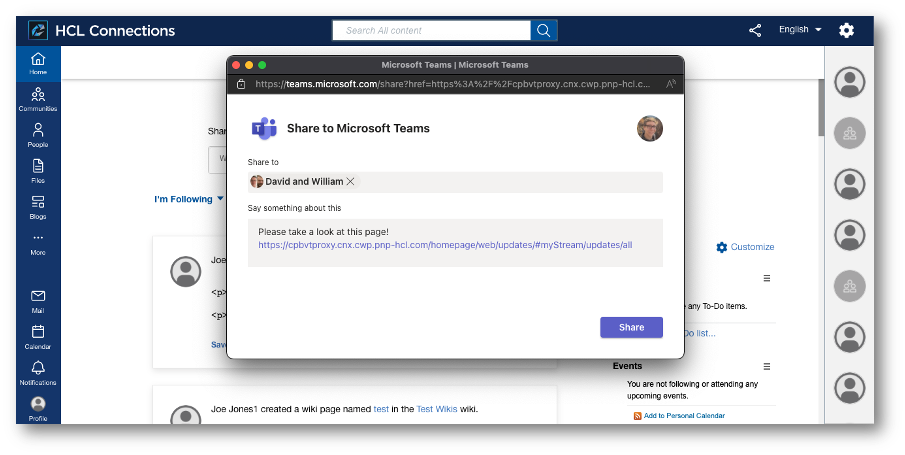This screenshot has width=905, height=455.
Task: Open Mail in the sidebar
Action: tap(38, 301)
